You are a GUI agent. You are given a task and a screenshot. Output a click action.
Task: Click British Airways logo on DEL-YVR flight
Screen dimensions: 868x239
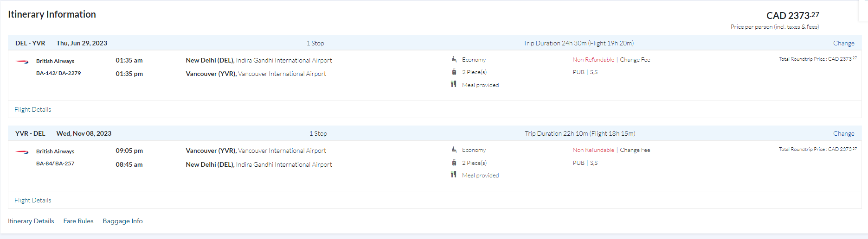pos(22,61)
